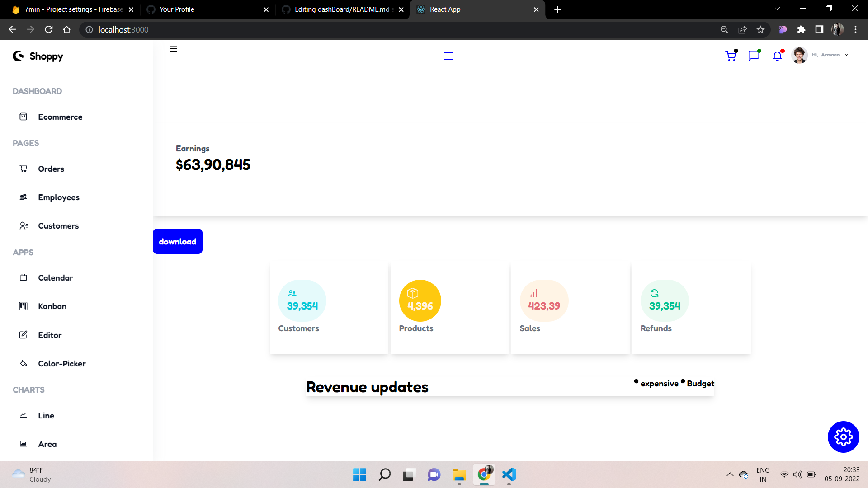
Task: Go to the Customers page
Action: [x=58, y=226]
